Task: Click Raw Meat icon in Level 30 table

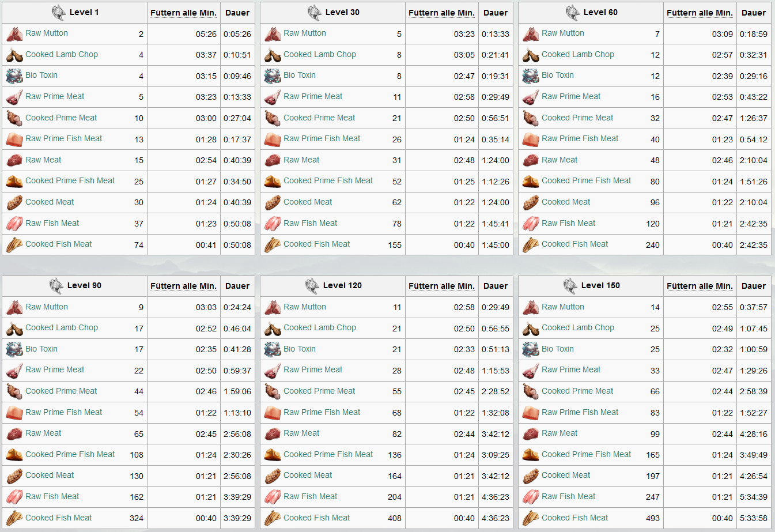Action: (x=273, y=160)
